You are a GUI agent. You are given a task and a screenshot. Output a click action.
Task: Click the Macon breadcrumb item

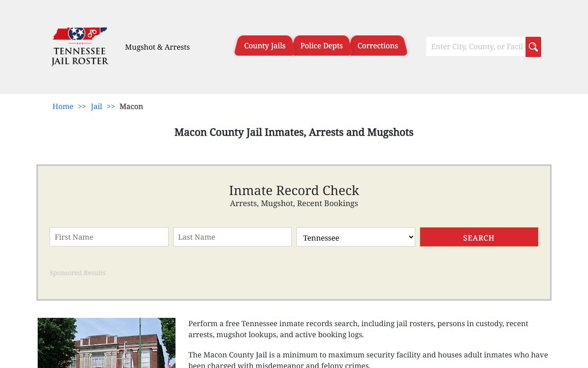131,107
